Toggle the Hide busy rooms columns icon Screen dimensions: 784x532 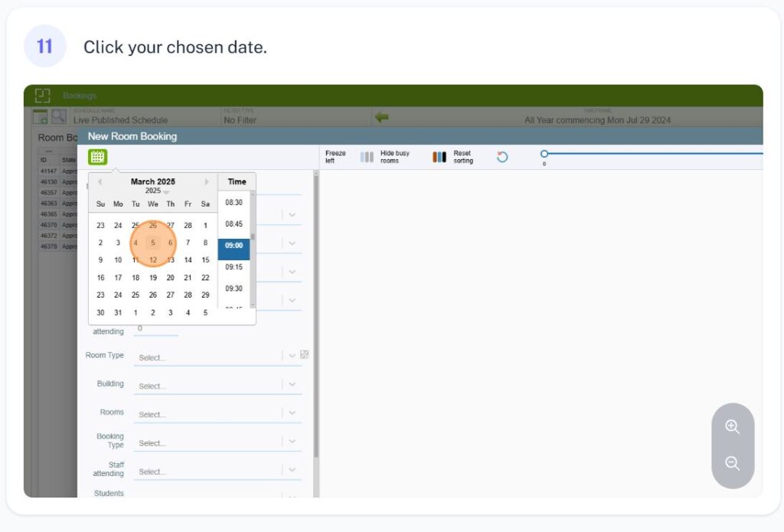pos(367,157)
